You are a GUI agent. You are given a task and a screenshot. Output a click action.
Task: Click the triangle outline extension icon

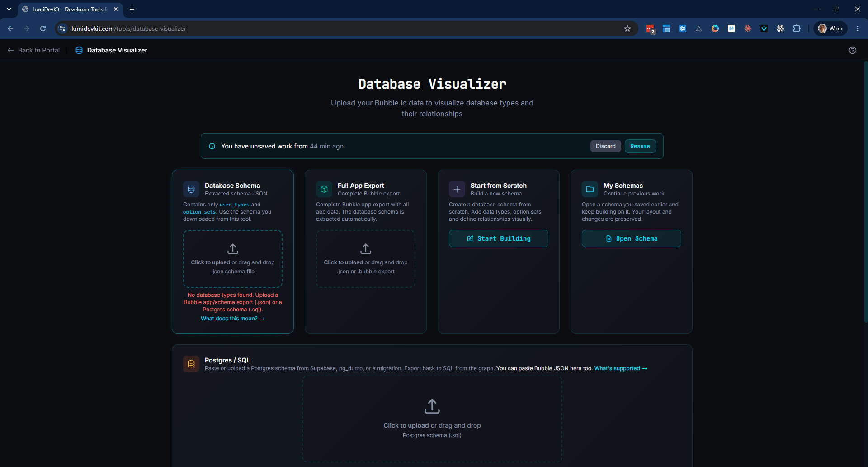tap(699, 29)
